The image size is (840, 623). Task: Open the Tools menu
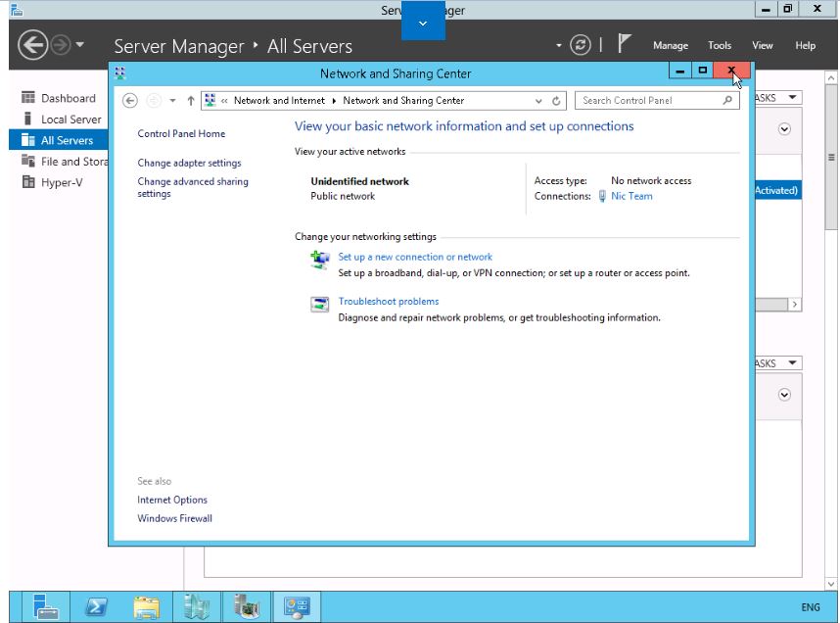tap(720, 46)
